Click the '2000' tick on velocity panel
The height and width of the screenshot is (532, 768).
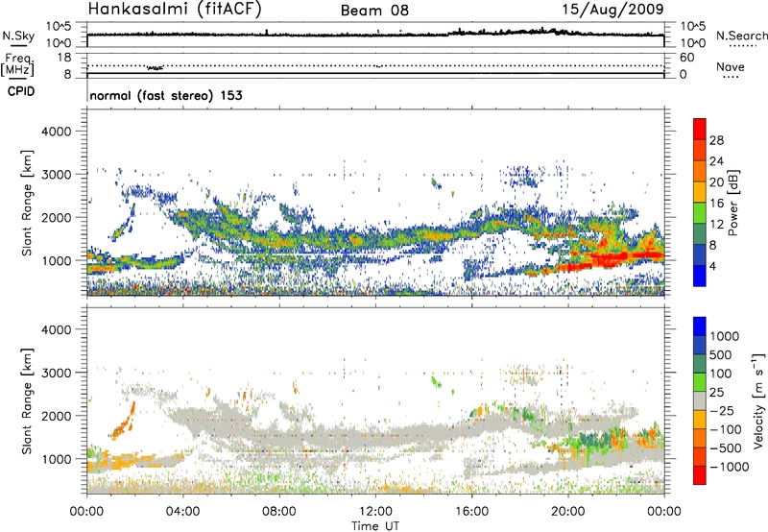56,416
